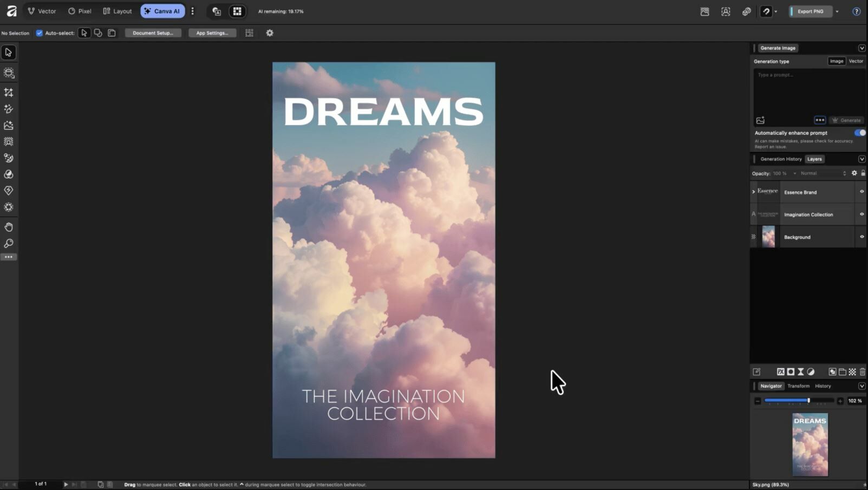
Task: Delete layer using the trash icon
Action: 863,372
